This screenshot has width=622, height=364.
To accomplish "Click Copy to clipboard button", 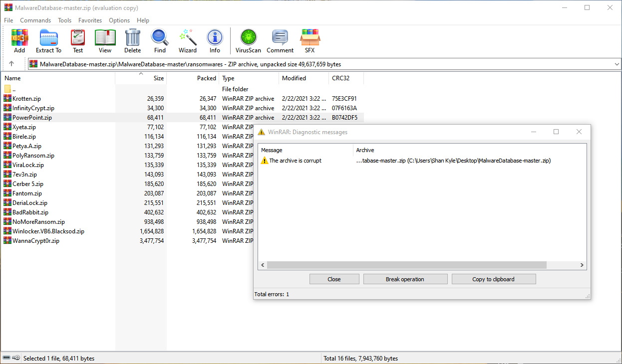I will coord(493,279).
